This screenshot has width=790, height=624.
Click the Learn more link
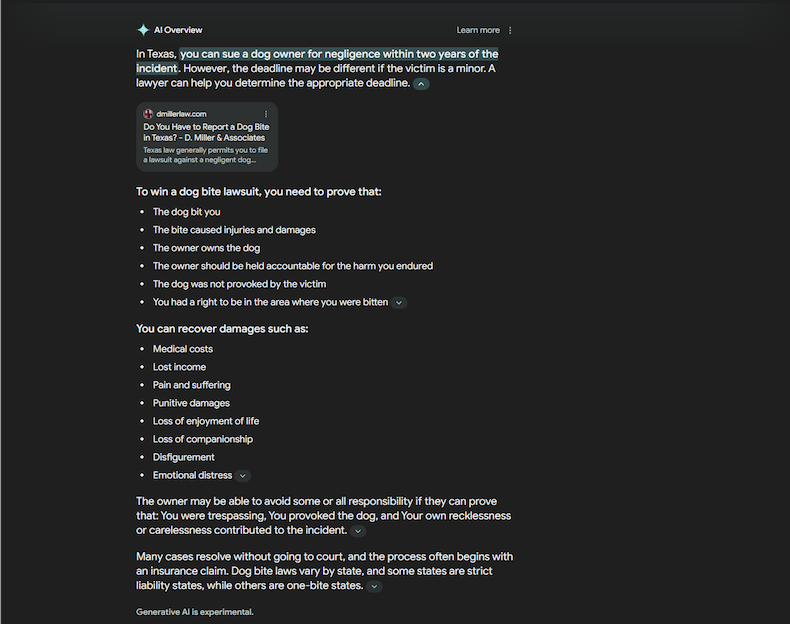coord(478,30)
